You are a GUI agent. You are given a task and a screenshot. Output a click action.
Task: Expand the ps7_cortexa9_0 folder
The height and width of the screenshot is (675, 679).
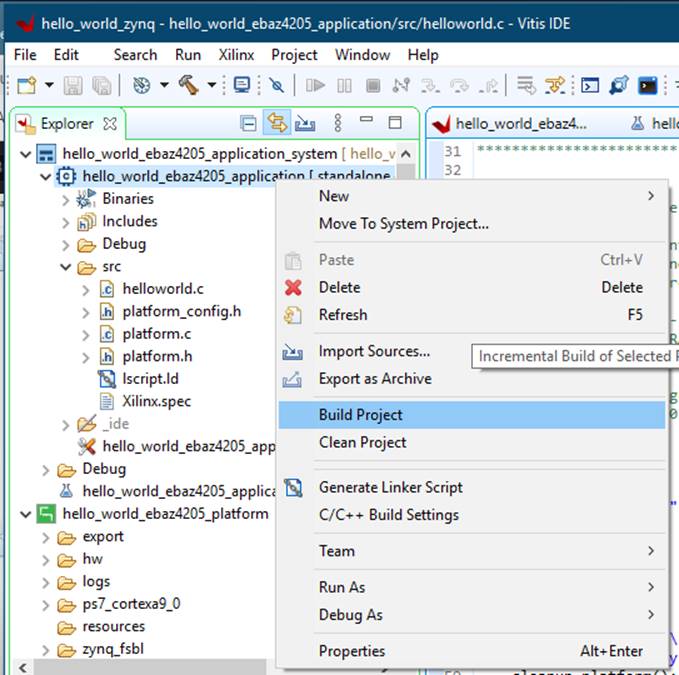coord(46,604)
